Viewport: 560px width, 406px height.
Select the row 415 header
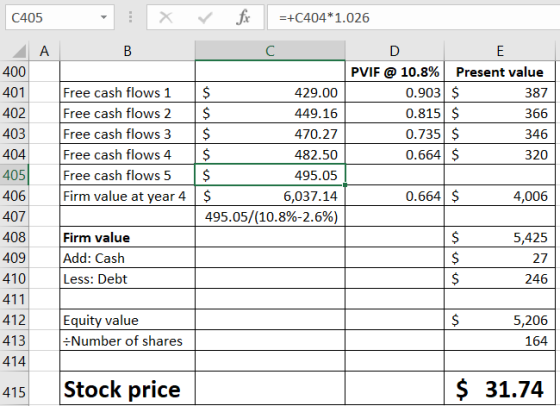tap(14, 389)
